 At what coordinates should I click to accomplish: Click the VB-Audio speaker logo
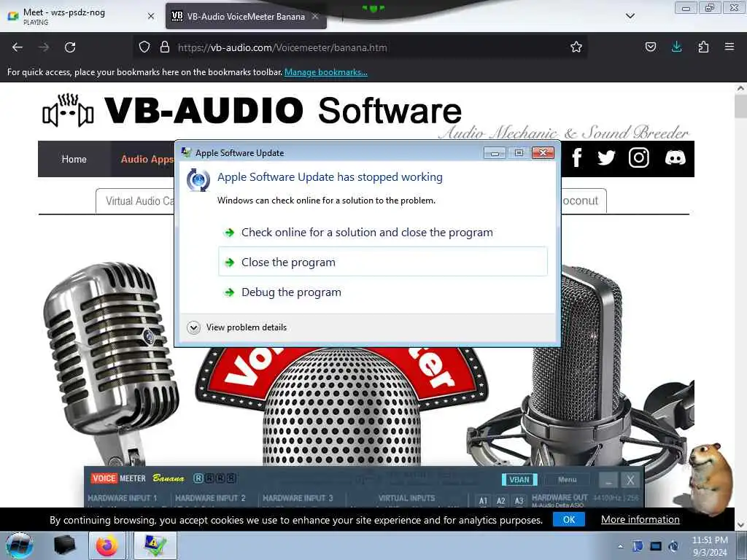click(x=68, y=111)
